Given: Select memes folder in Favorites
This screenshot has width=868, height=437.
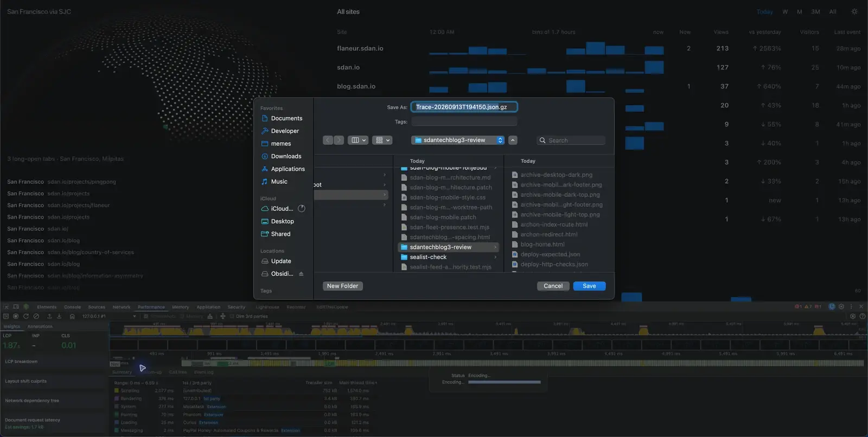Looking at the screenshot, I should 276,144.
